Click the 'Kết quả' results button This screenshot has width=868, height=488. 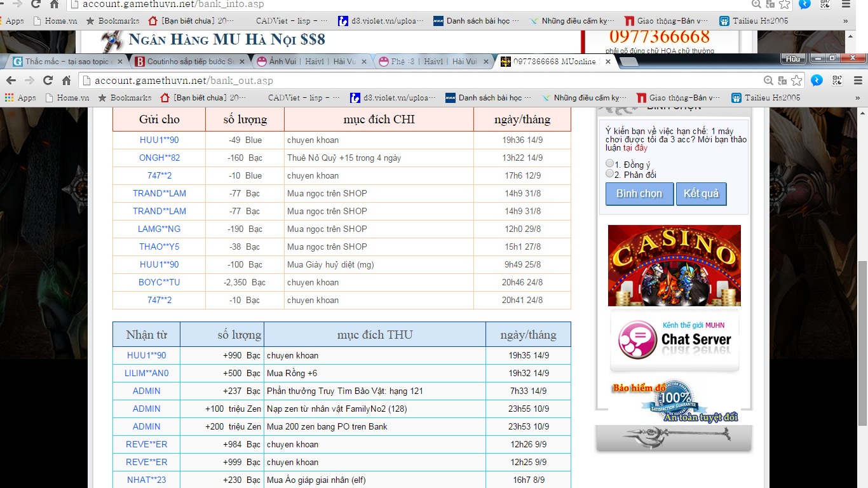701,194
